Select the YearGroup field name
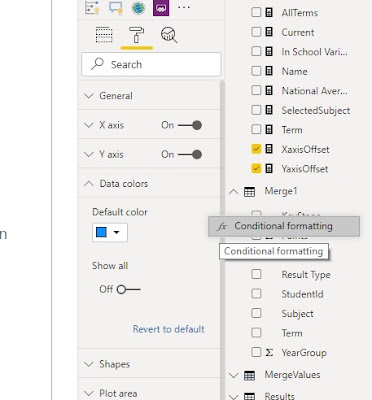The image size is (372, 400). 304,353
